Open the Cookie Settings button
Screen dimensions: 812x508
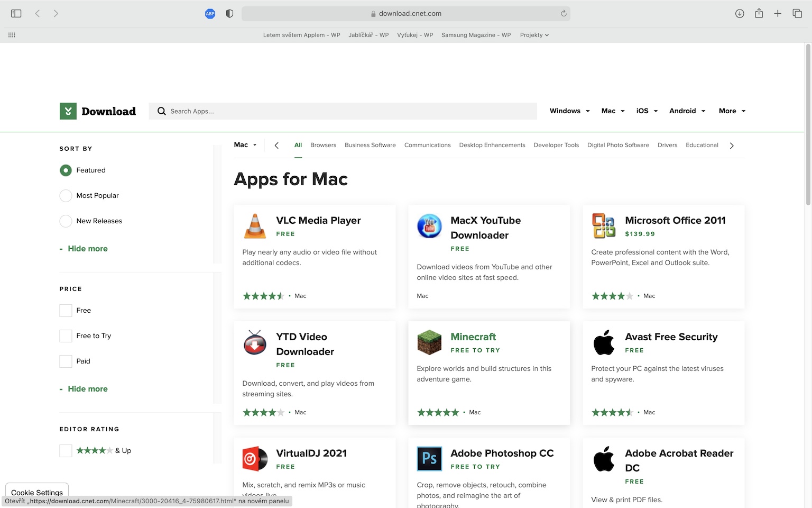37,492
